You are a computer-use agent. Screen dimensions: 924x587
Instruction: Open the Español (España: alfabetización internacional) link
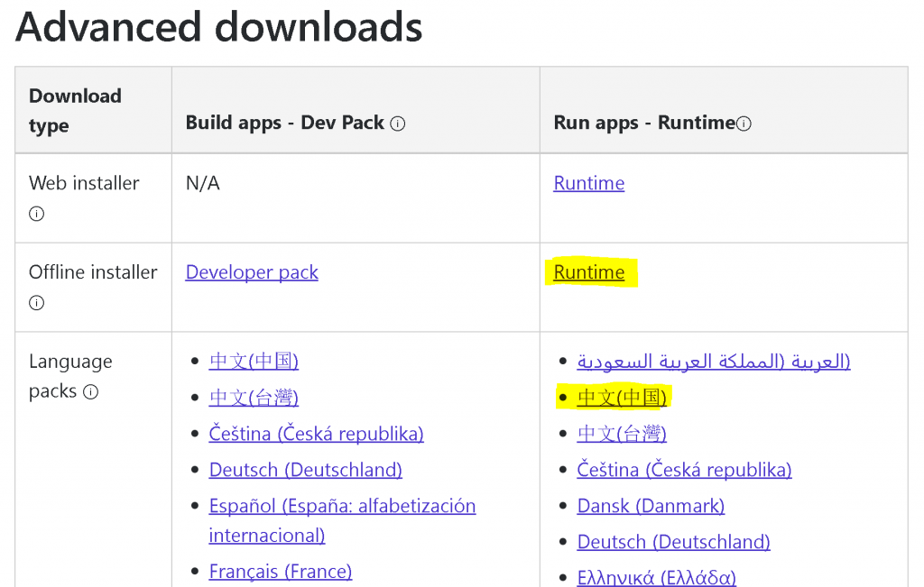[x=342, y=506]
